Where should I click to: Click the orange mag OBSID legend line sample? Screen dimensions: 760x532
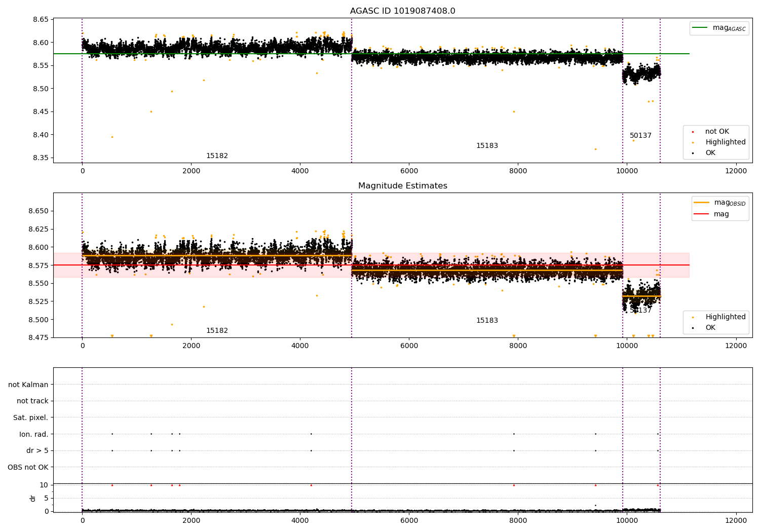[x=702, y=203]
